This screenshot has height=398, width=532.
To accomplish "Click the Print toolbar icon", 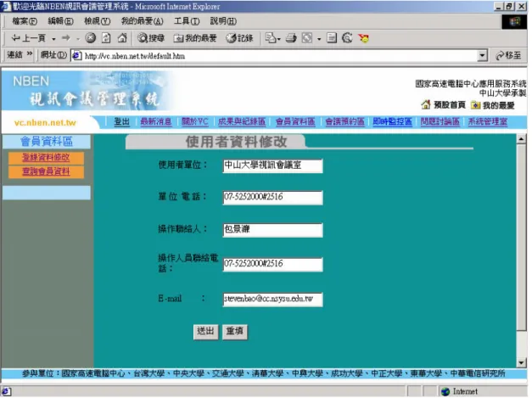I will (291, 38).
